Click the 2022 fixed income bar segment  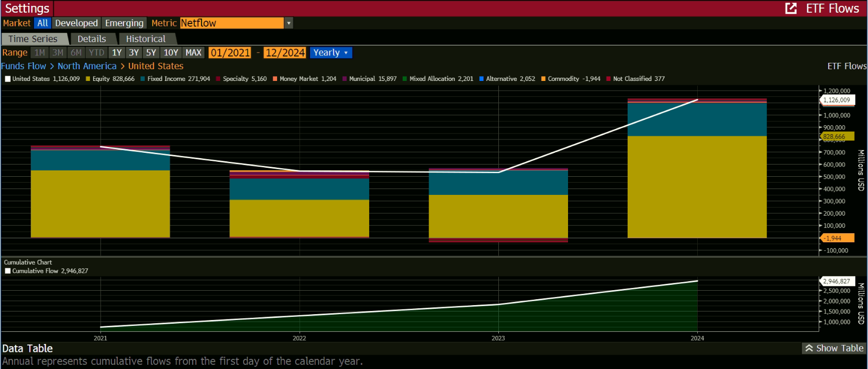pyautogui.click(x=299, y=189)
